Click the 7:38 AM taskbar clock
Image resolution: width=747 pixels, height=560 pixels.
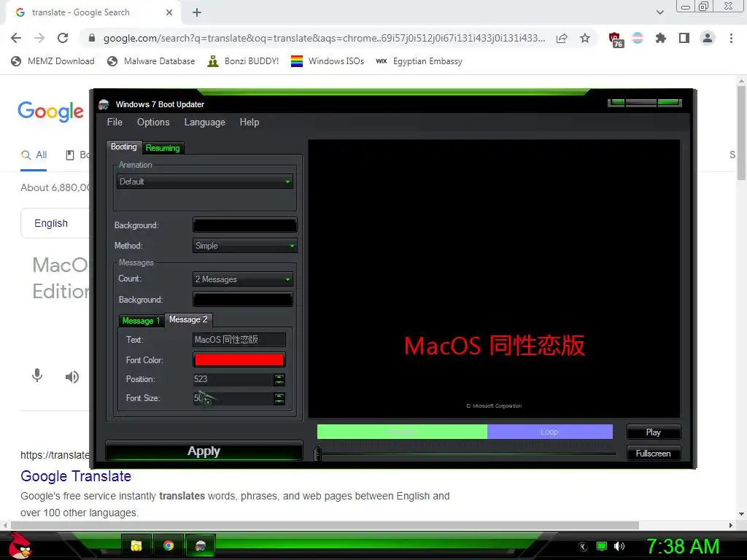(683, 546)
